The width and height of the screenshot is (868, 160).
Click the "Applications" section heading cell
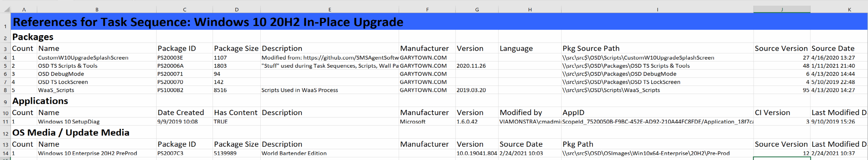point(40,101)
